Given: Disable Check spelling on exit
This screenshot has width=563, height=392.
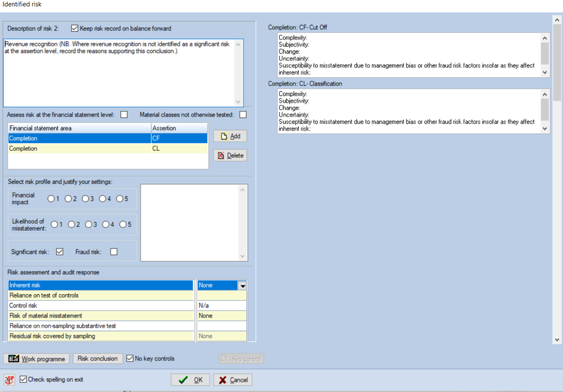Looking at the screenshot, I should (x=23, y=379).
